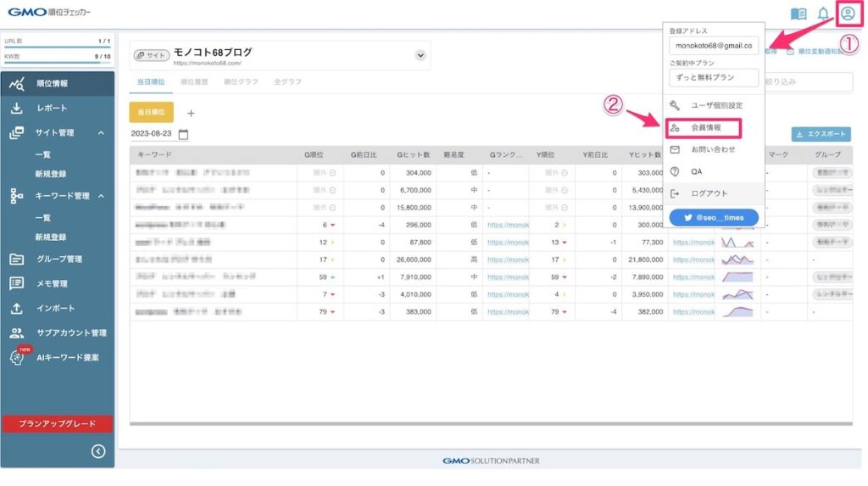Collapse the キーワード管理 section
The width and height of the screenshot is (868, 486).
(x=102, y=196)
